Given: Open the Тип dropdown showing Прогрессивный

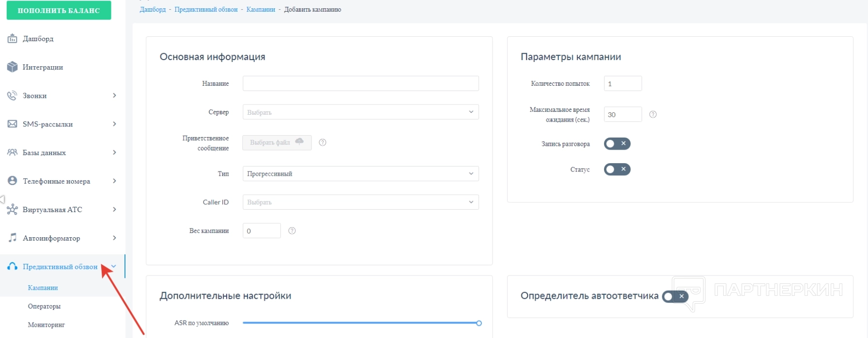Looking at the screenshot, I should click(x=360, y=174).
